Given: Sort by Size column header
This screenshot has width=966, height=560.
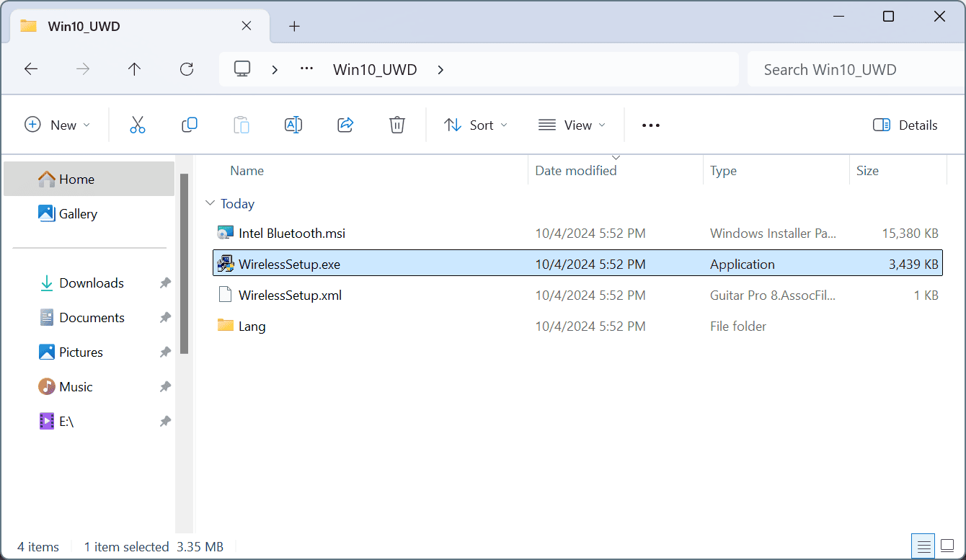Looking at the screenshot, I should [867, 171].
